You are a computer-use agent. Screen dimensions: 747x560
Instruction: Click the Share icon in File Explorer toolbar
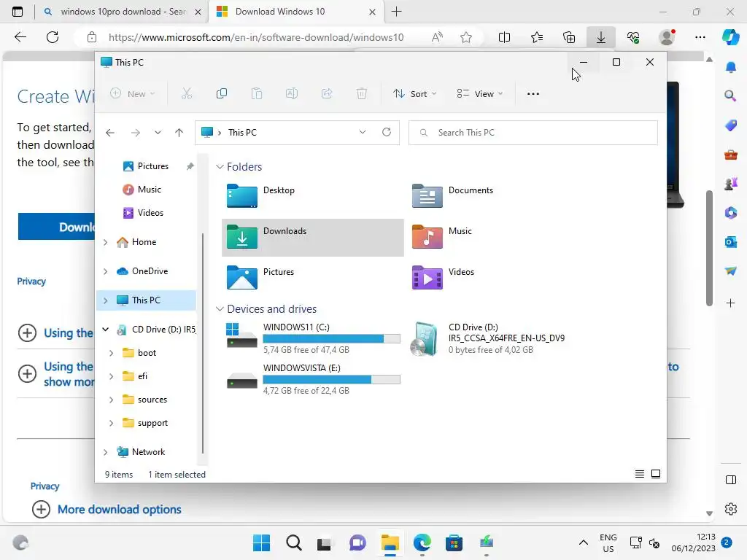tap(327, 94)
